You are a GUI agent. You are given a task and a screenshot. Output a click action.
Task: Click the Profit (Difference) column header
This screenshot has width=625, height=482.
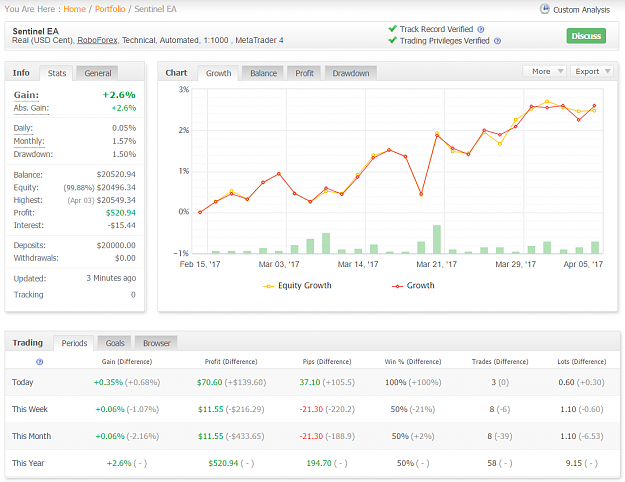point(231,362)
